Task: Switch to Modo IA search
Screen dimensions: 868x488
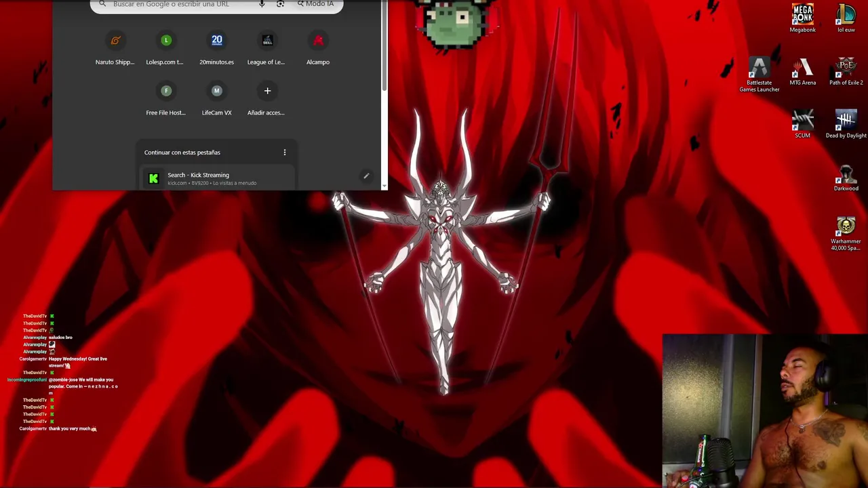Action: [315, 3]
